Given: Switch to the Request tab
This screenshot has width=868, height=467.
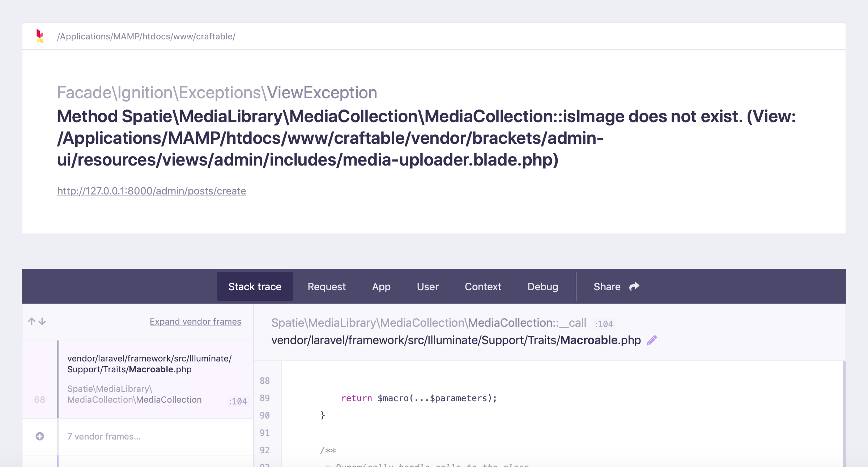Looking at the screenshot, I should pyautogui.click(x=326, y=286).
